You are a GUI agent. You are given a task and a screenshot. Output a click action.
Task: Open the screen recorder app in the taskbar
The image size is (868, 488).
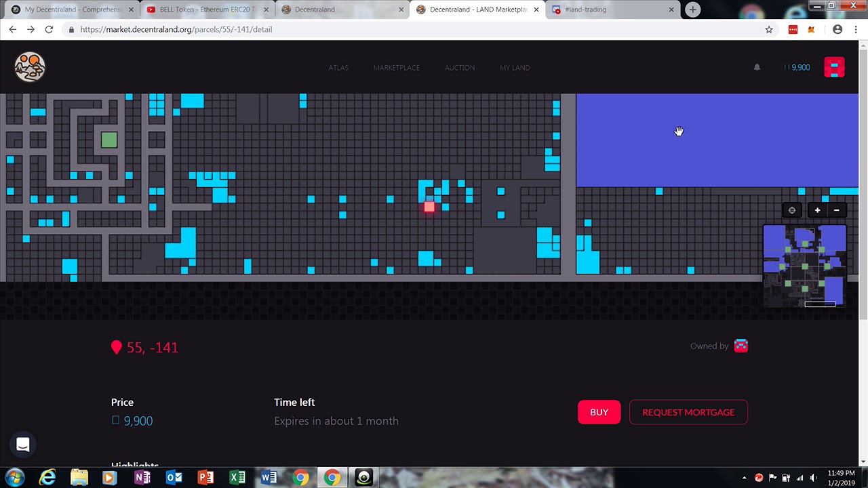(364, 478)
